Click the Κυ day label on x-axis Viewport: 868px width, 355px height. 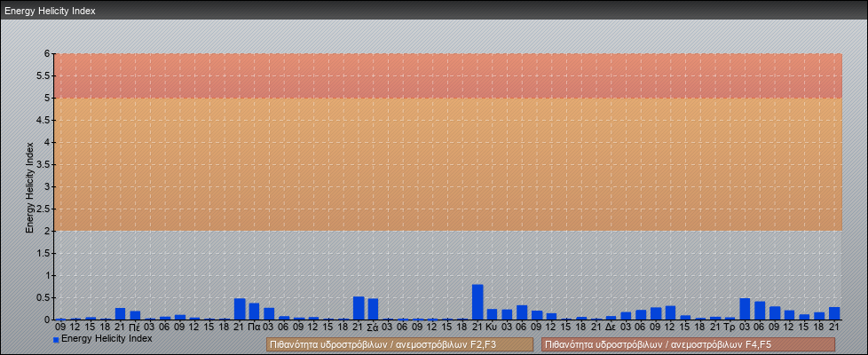(x=492, y=327)
